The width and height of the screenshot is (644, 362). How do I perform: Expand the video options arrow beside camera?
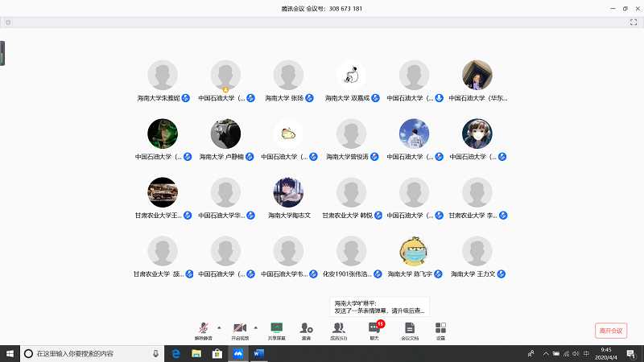(x=256, y=327)
